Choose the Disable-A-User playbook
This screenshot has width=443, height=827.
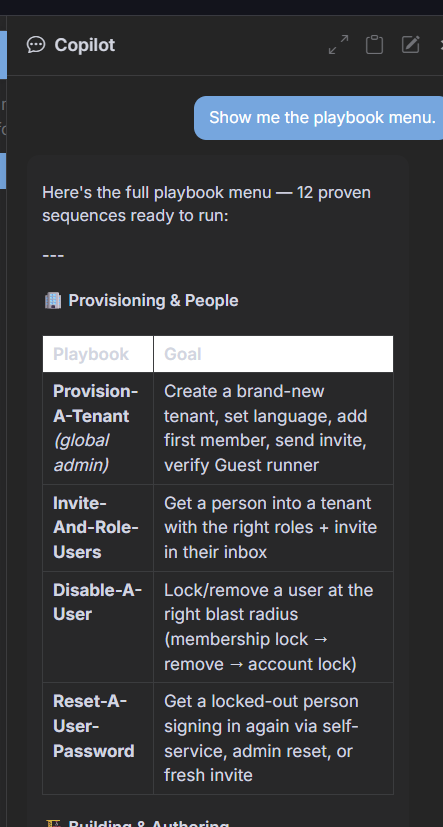coord(97,602)
